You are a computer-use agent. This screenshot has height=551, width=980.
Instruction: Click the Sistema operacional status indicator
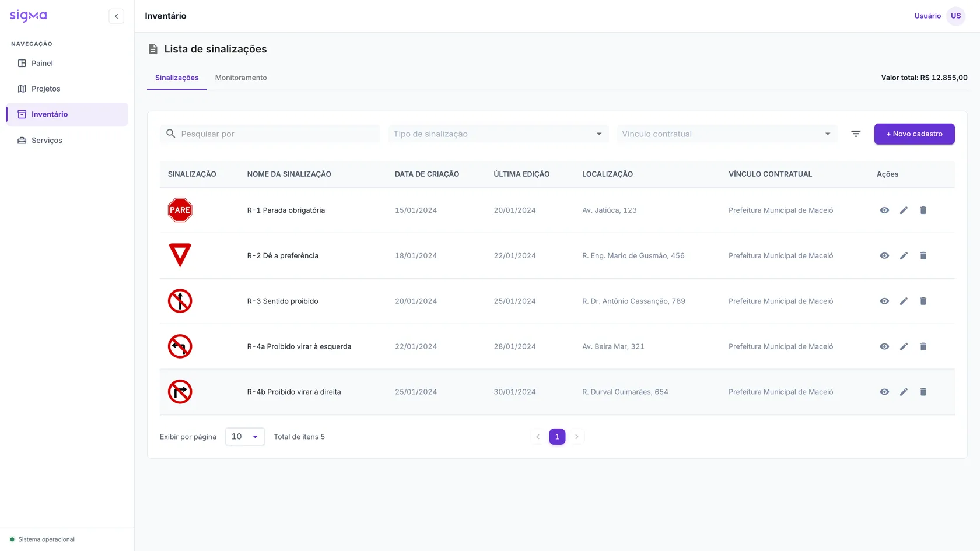coord(43,539)
